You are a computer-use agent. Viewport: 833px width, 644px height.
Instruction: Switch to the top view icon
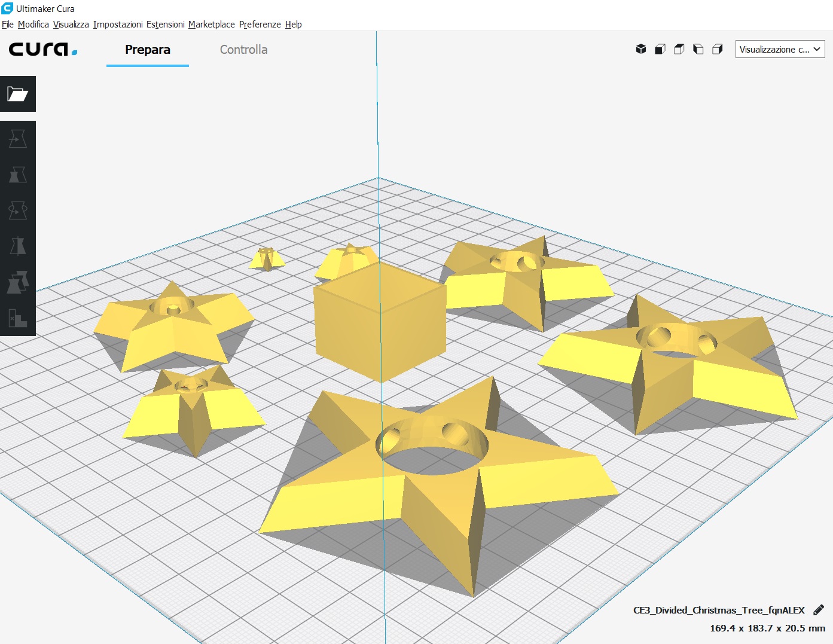point(679,49)
